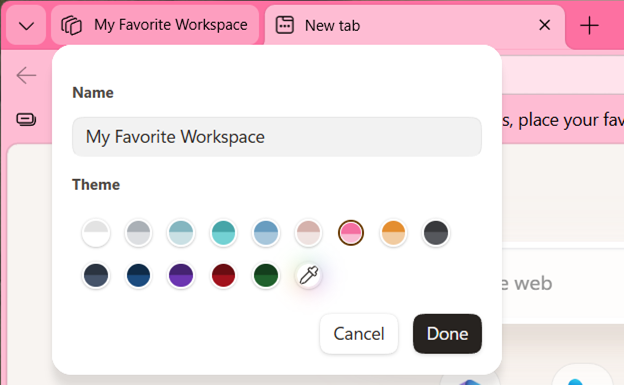Image resolution: width=624 pixels, height=385 pixels.
Task: Choose the dusty rose beige theme swatch
Action: coord(308,233)
